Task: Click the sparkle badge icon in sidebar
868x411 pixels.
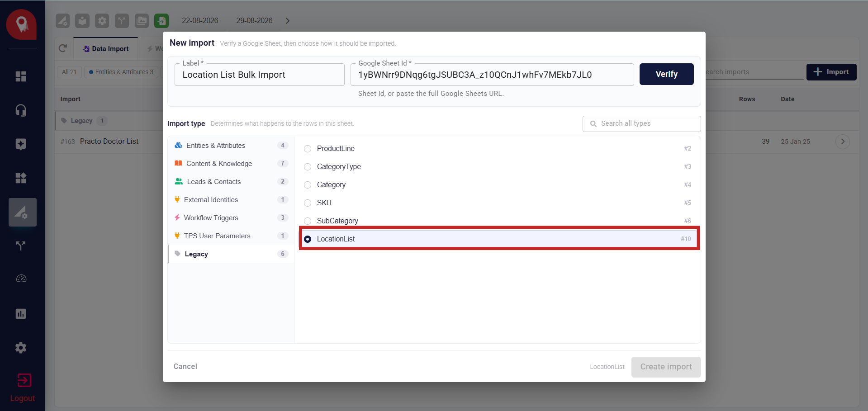Action: coord(21,144)
